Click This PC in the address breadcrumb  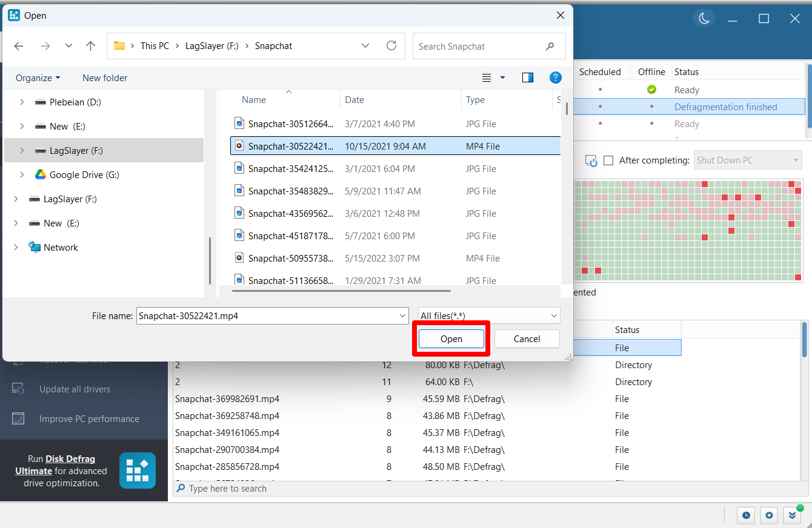(155, 46)
